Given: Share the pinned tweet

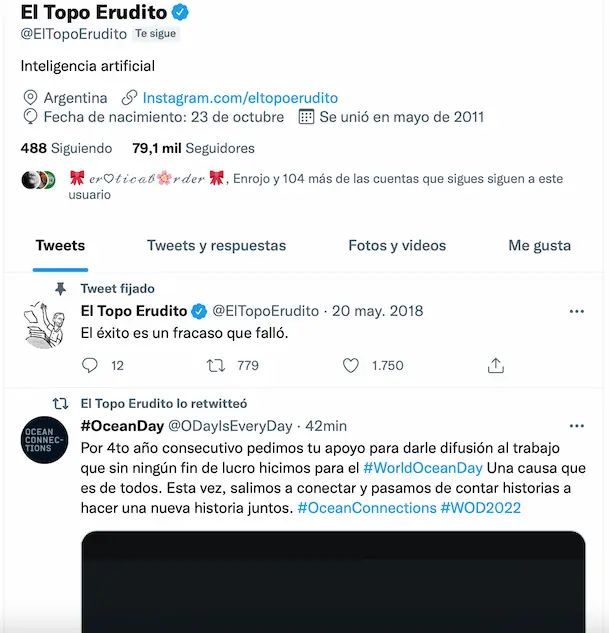Looking at the screenshot, I should 495,366.
